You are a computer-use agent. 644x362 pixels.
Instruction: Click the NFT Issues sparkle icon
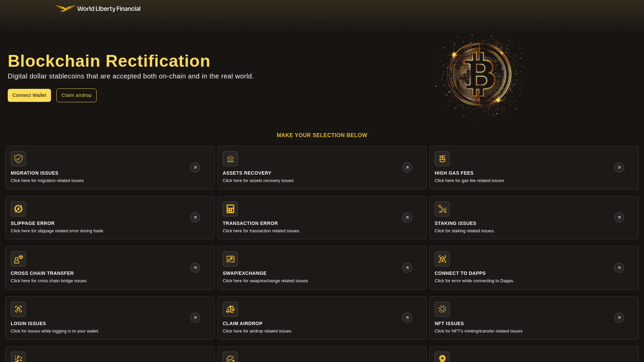click(442, 309)
